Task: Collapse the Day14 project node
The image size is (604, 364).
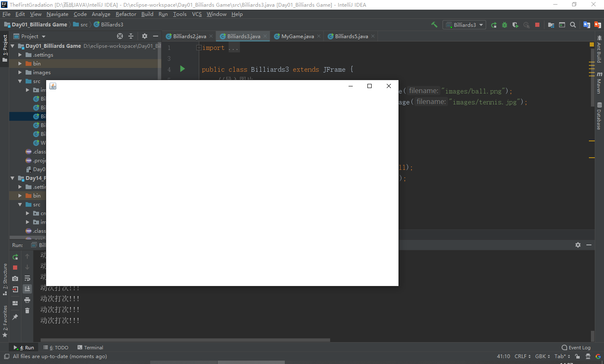Action: 13,178
